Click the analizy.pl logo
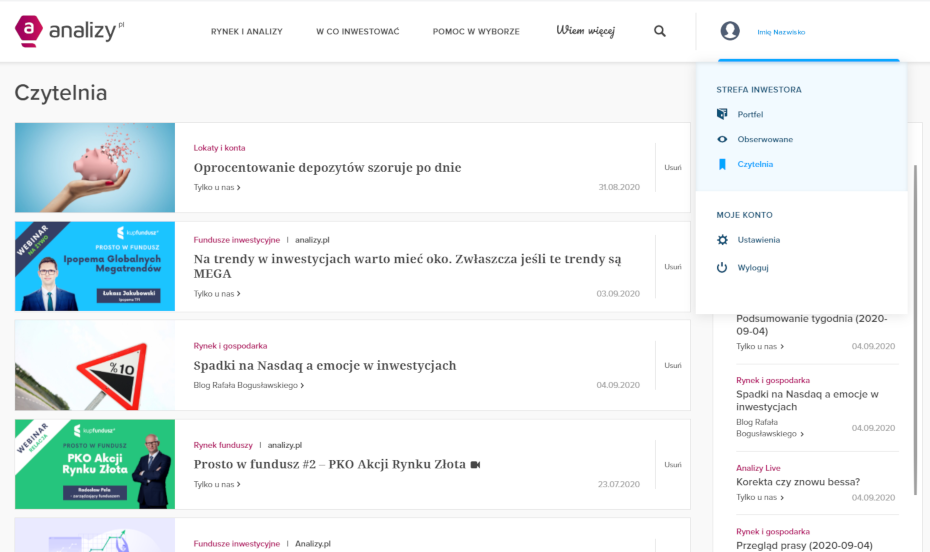 tap(70, 31)
